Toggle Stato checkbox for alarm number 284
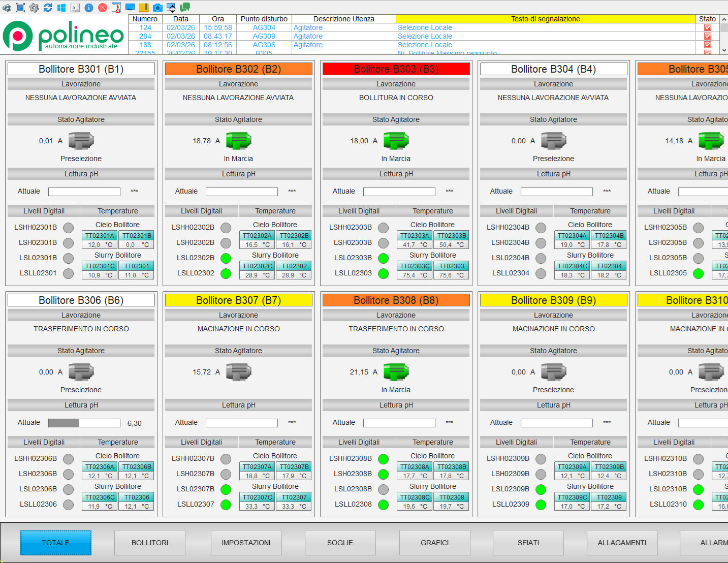Screen dimensions: 728x563 point(707,37)
